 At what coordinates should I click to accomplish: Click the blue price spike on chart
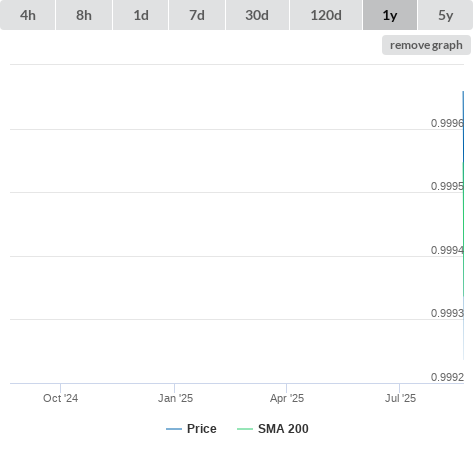click(463, 127)
